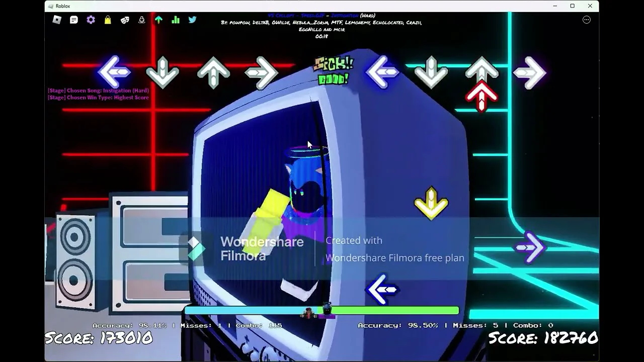This screenshot has height=362, width=644.
Task: Click the player side's white up arrow receptor
Action: (481, 69)
